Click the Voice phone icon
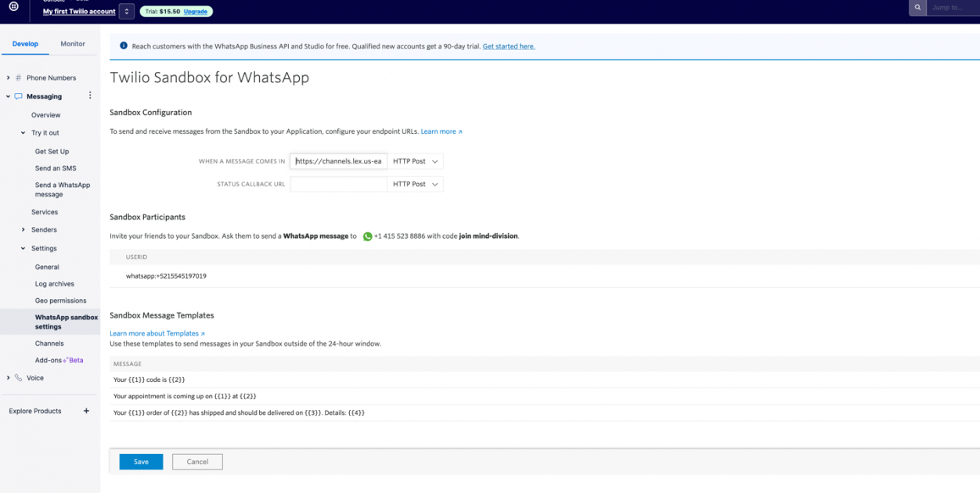 click(x=19, y=378)
